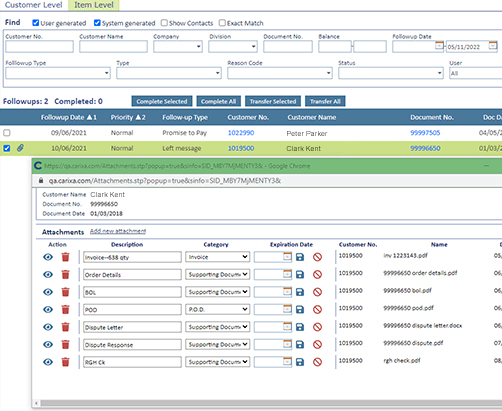View the Order Details attachment
The height and width of the screenshot is (411, 502).
coord(48,274)
